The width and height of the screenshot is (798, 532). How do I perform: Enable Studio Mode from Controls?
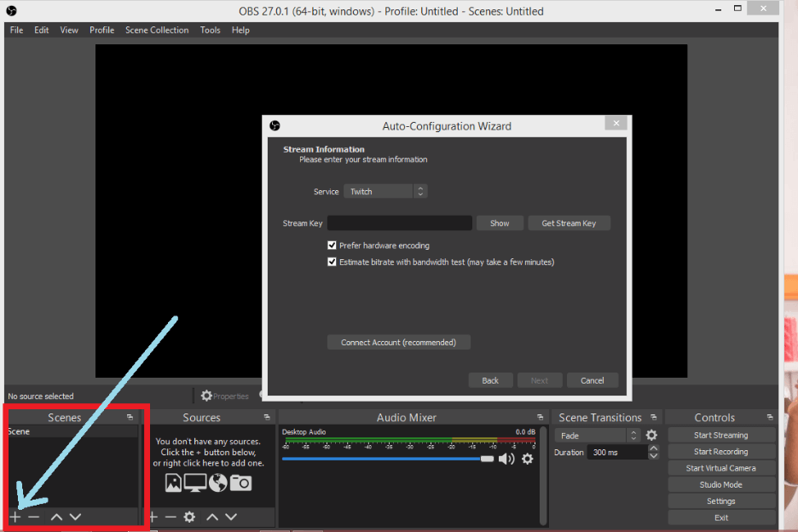(x=721, y=484)
